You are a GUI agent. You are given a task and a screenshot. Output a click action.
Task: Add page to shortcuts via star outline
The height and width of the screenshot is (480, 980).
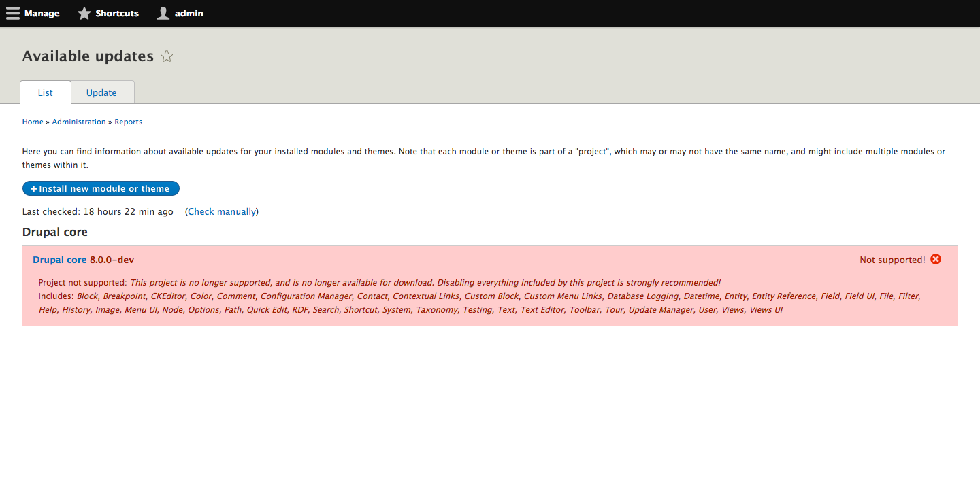[167, 56]
